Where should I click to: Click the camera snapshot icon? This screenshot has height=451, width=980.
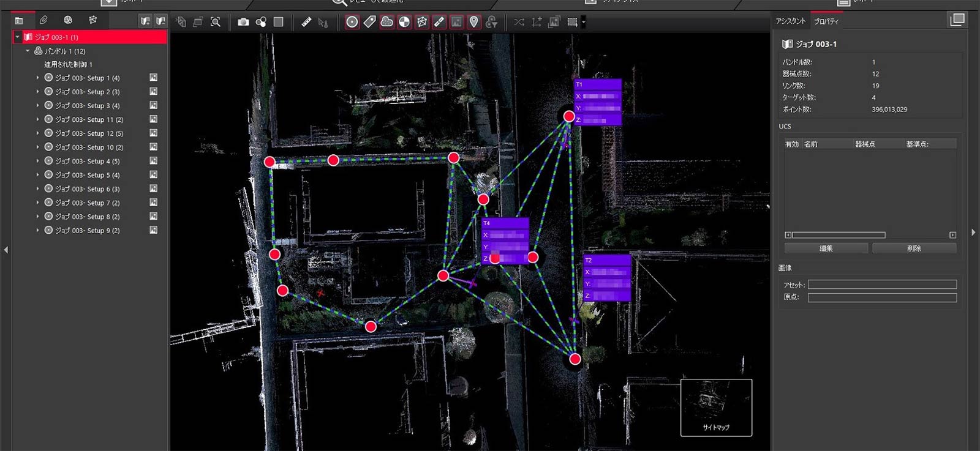point(243,22)
